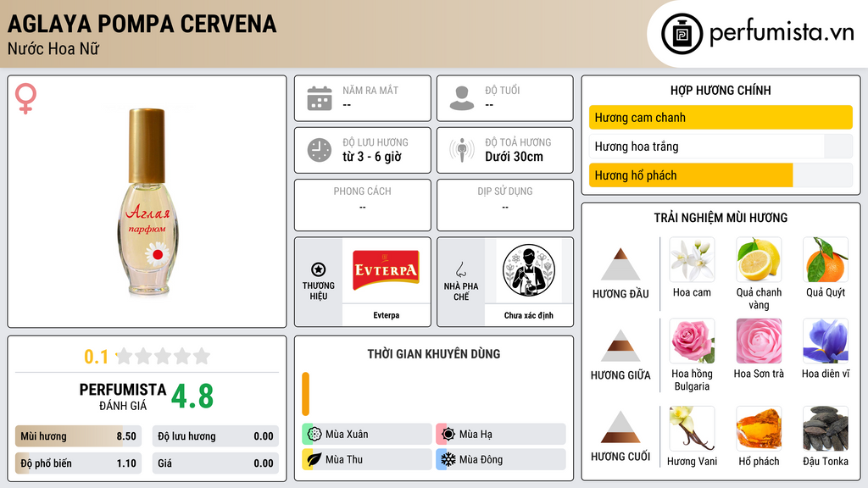The width and height of the screenshot is (868, 488).
Task: Click the perfumer illustration Chưa xác định
Action: pyautogui.click(x=529, y=270)
